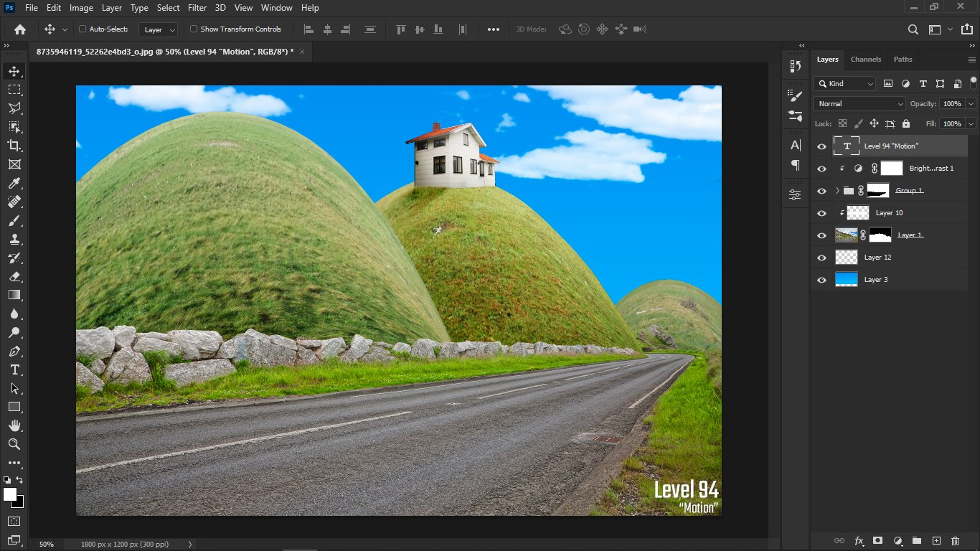The image size is (980, 551).
Task: Open the Window menu
Action: click(x=276, y=8)
